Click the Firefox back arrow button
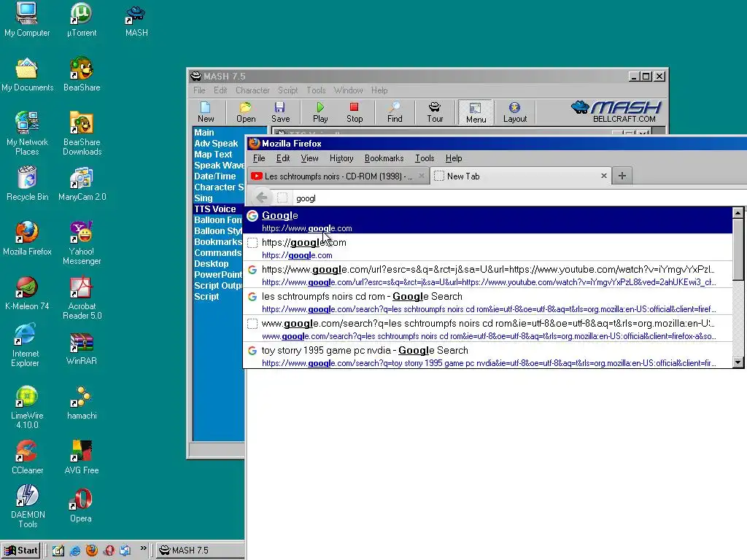The width and height of the screenshot is (747, 560). (262, 197)
